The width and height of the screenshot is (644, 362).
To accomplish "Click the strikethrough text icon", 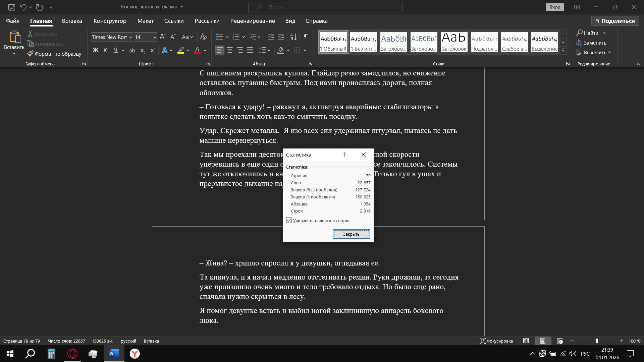I will [132, 50].
